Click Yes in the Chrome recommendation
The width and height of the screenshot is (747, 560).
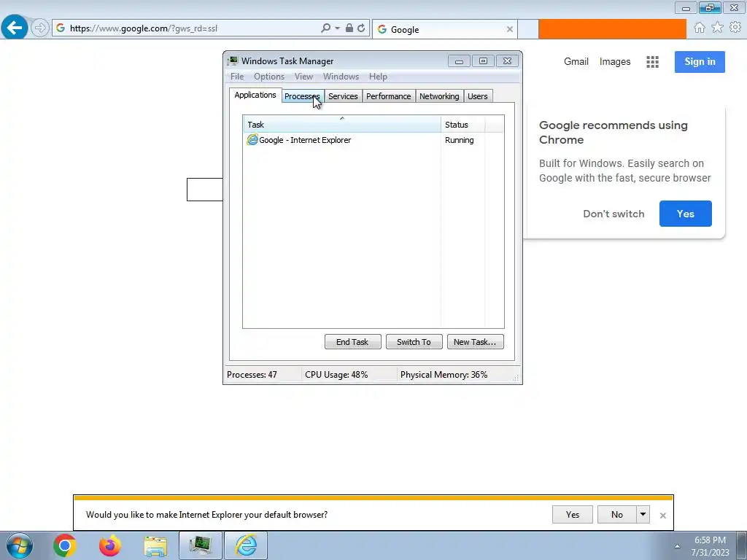click(686, 214)
